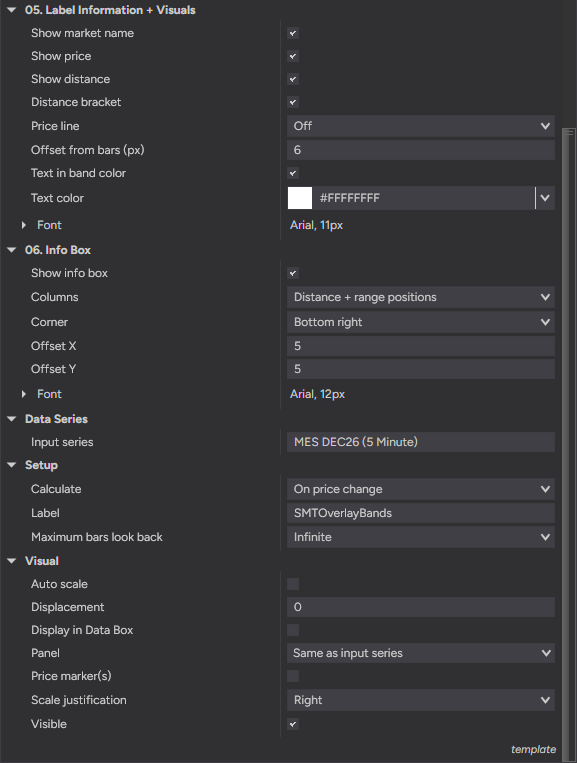Select the Scale justification property label
The width and height of the screenshot is (577, 763).
tap(79, 700)
